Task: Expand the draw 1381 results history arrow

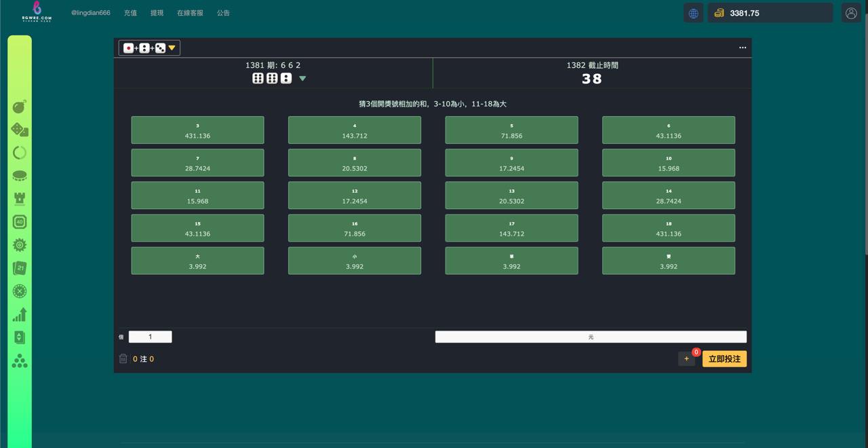Action: click(x=302, y=79)
